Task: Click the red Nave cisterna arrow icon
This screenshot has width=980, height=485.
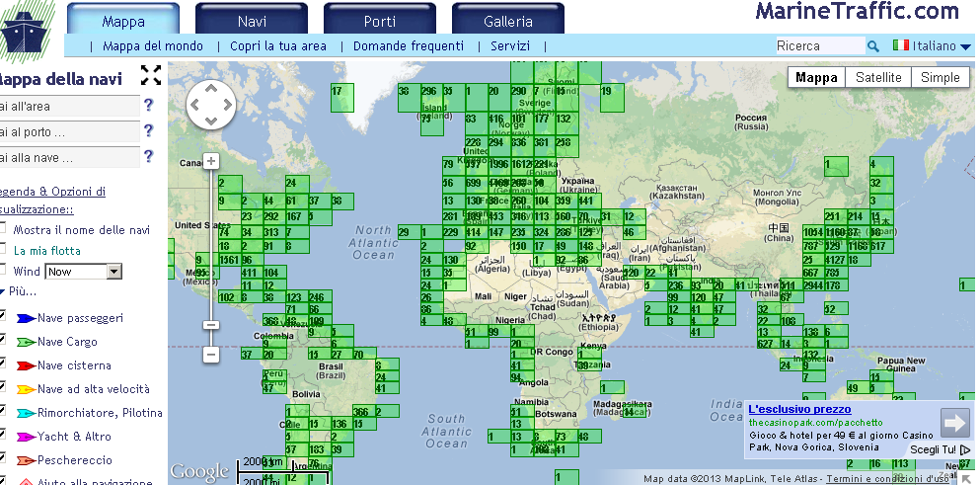Action: [x=27, y=366]
